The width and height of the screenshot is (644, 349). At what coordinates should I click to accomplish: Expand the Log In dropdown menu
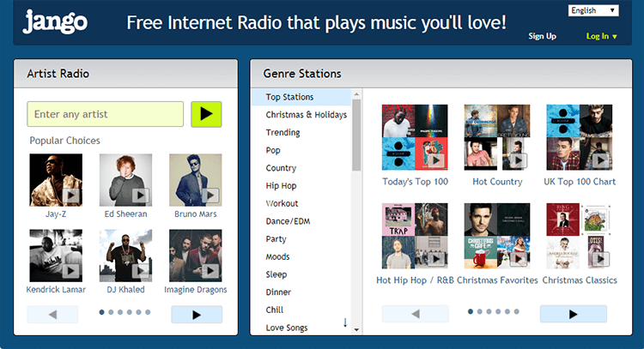602,37
